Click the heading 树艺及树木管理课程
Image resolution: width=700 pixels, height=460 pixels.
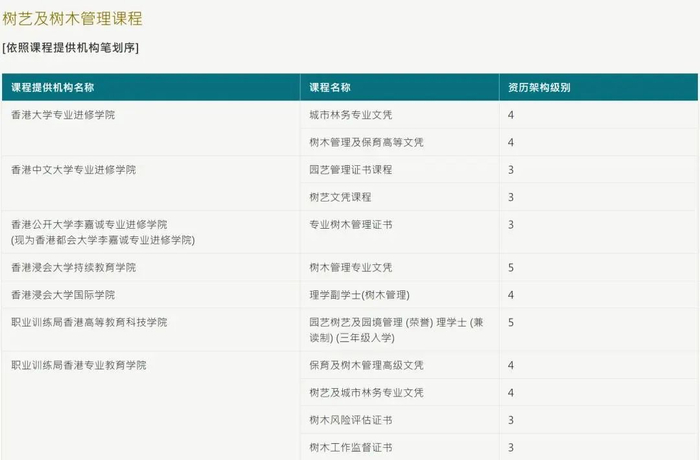click(x=72, y=19)
